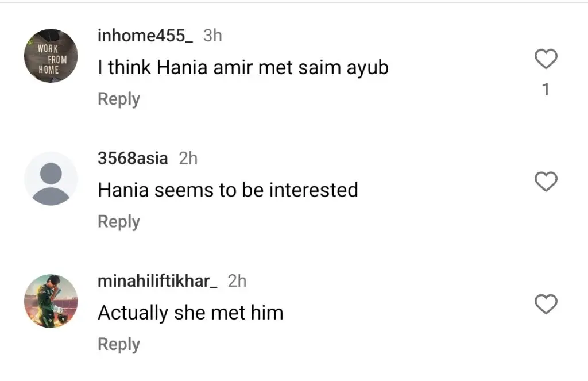Image resolution: width=588 pixels, height=381 pixels.
Task: Reply to the comment by inhome455_
Action: (x=119, y=99)
